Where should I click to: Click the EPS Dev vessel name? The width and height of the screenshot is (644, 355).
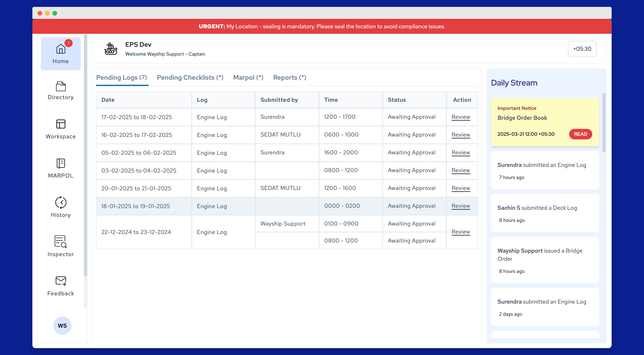point(138,45)
